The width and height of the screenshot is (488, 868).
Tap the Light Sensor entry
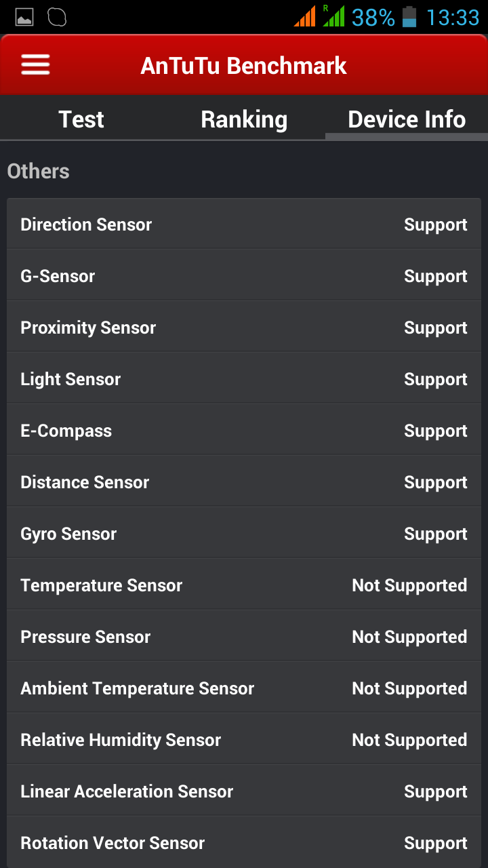(244, 379)
